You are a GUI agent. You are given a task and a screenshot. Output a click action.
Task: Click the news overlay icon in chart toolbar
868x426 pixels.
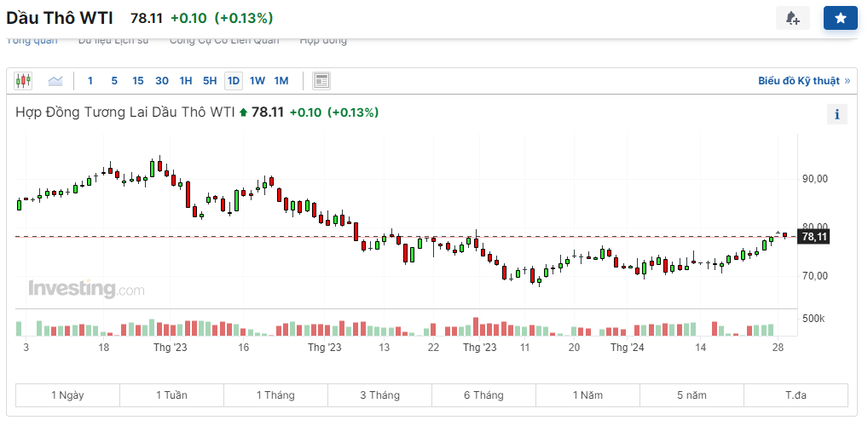321,81
